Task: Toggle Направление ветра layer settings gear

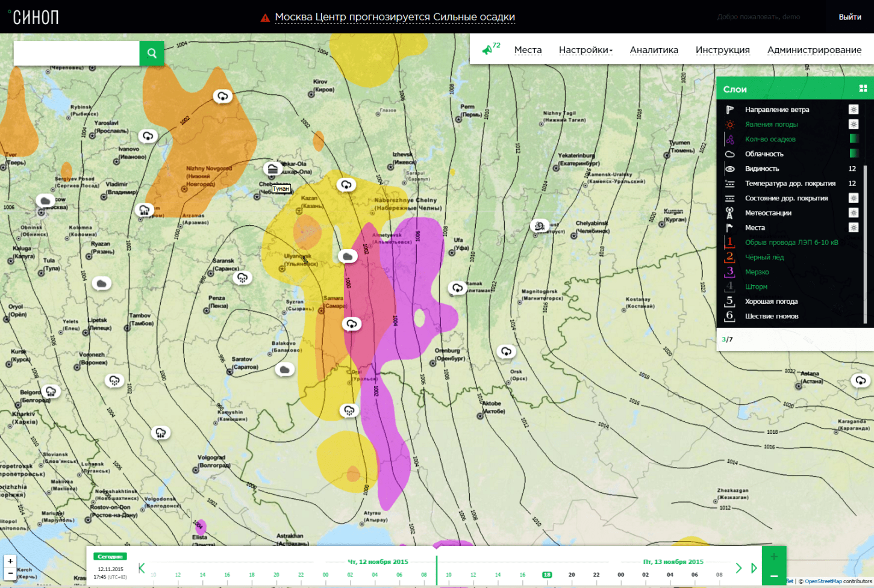Action: (x=853, y=110)
